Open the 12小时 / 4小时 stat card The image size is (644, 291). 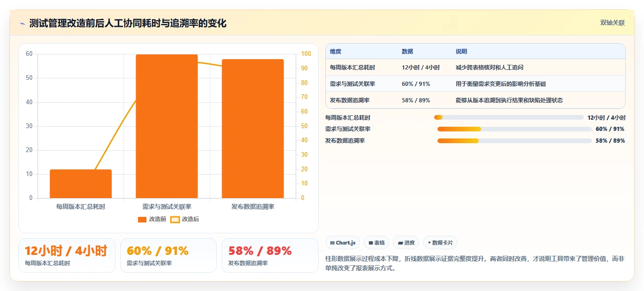point(67,255)
